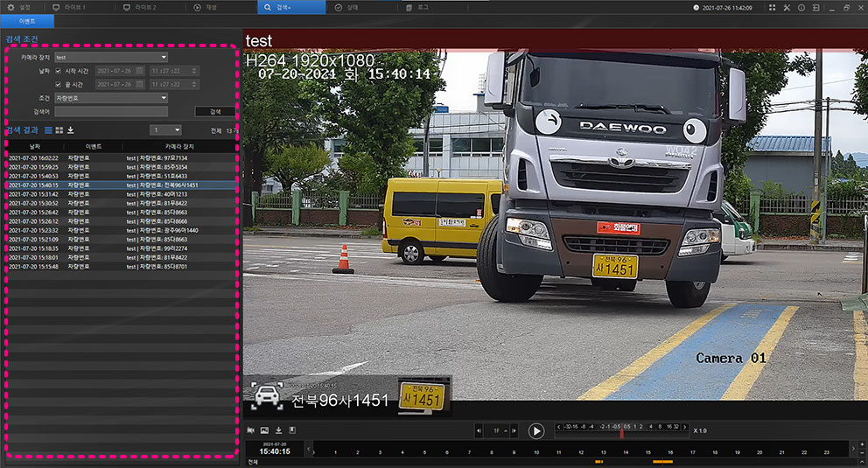Toggle the 끝 시간 checkbox
868x468 pixels.
pos(58,84)
